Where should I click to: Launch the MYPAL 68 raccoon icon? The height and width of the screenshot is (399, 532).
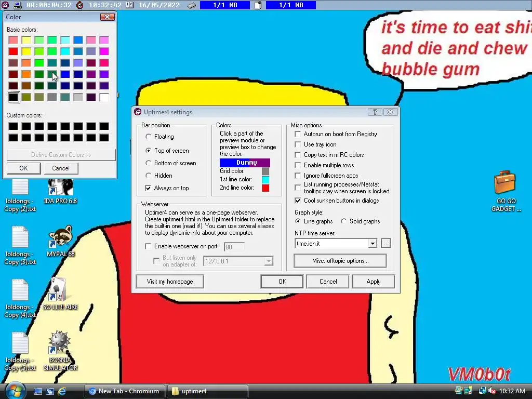(x=60, y=241)
